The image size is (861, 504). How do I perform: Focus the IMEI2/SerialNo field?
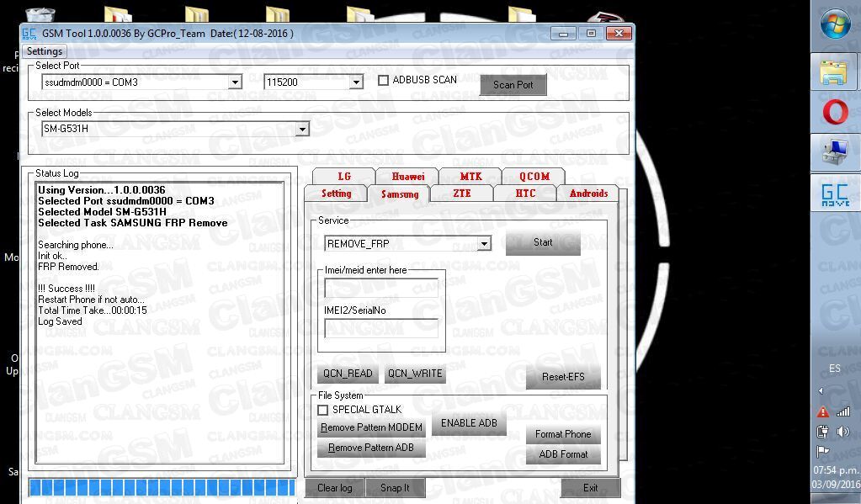[x=381, y=328]
